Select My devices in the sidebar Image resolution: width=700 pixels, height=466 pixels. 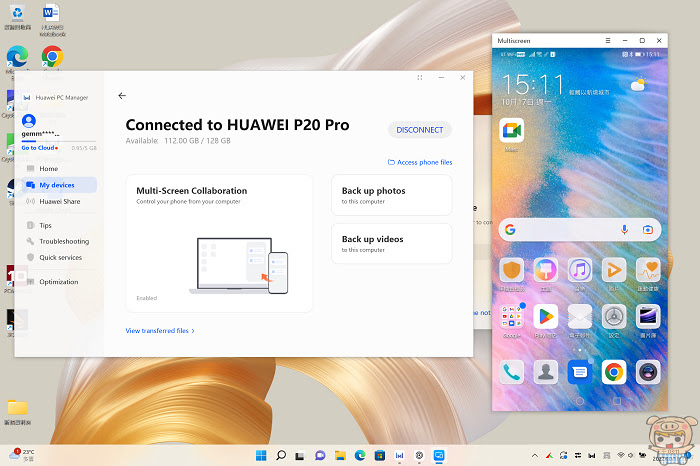coord(57,185)
